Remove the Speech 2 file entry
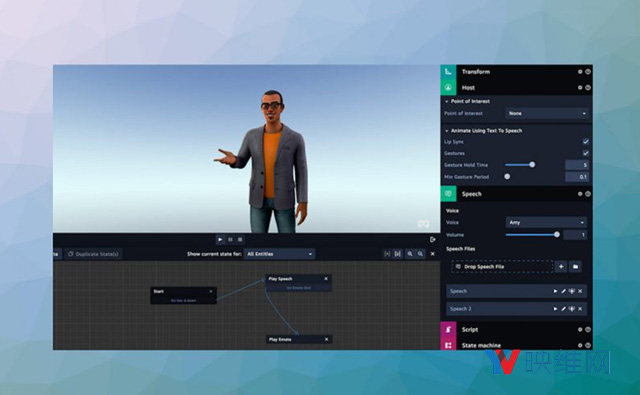The height and width of the screenshot is (395, 640). (x=580, y=309)
